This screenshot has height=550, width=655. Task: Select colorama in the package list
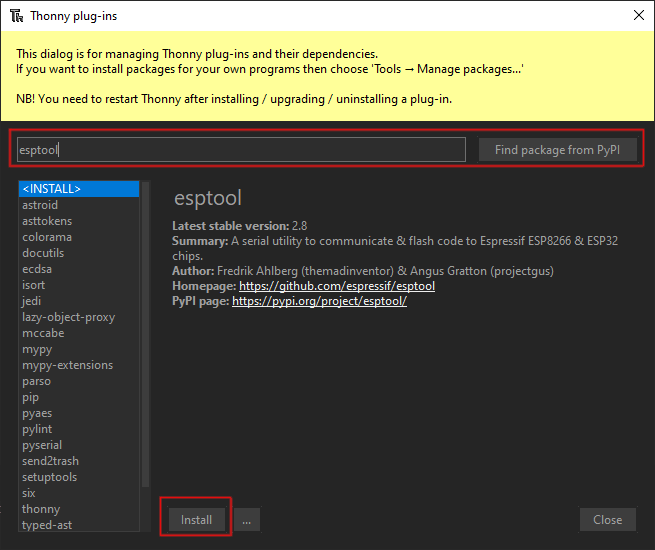pyautogui.click(x=79, y=237)
